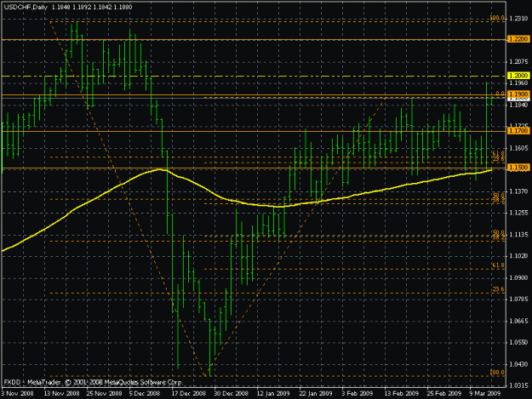Click the 1.1960 price axis label
The width and height of the screenshot is (532, 399).
pyautogui.click(x=518, y=83)
